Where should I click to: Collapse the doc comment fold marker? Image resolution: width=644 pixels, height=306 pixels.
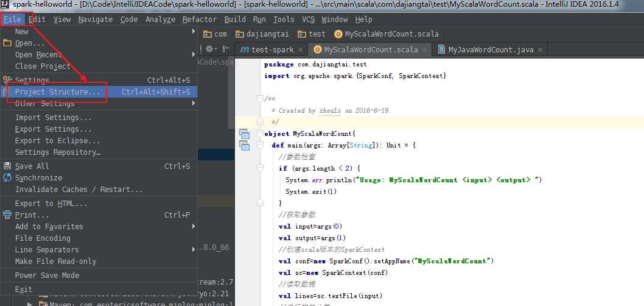click(260, 99)
